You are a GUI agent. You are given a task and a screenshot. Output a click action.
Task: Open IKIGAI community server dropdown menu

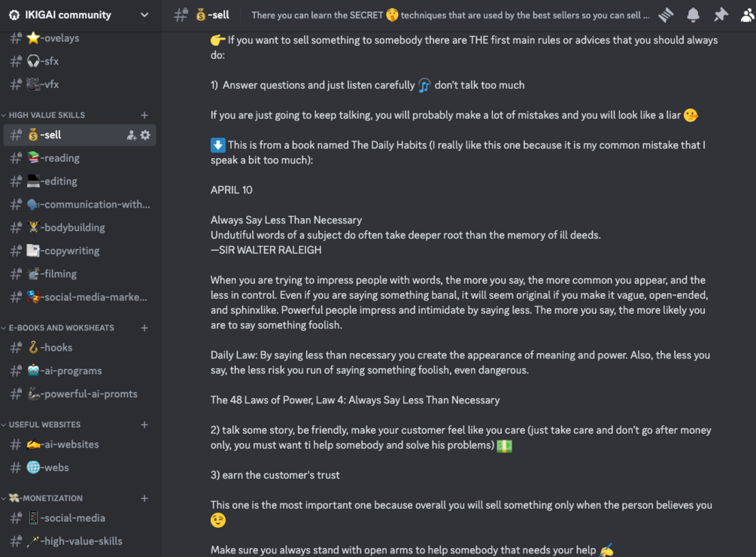point(144,14)
